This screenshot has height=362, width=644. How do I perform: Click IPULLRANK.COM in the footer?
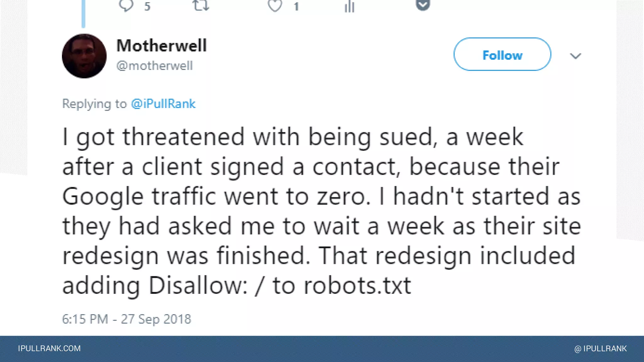(49, 348)
